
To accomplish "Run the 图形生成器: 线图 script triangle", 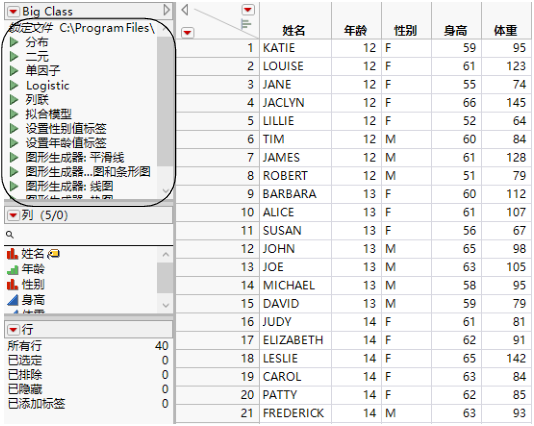I will pyautogui.click(x=14, y=186).
